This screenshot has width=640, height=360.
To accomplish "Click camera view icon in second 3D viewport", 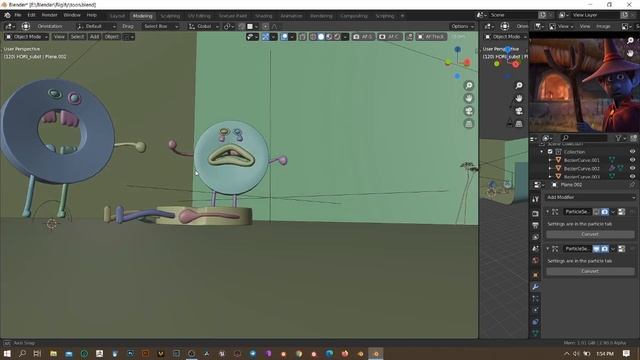I will tap(519, 111).
